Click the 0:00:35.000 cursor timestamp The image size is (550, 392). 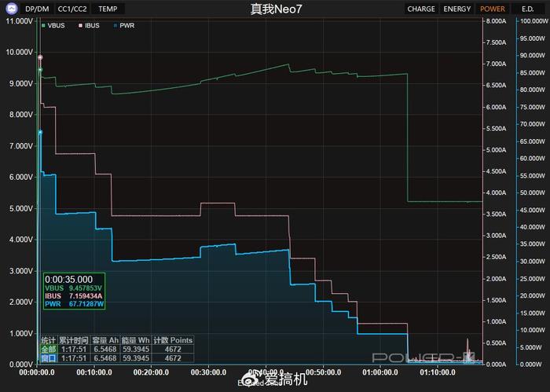tap(69, 280)
